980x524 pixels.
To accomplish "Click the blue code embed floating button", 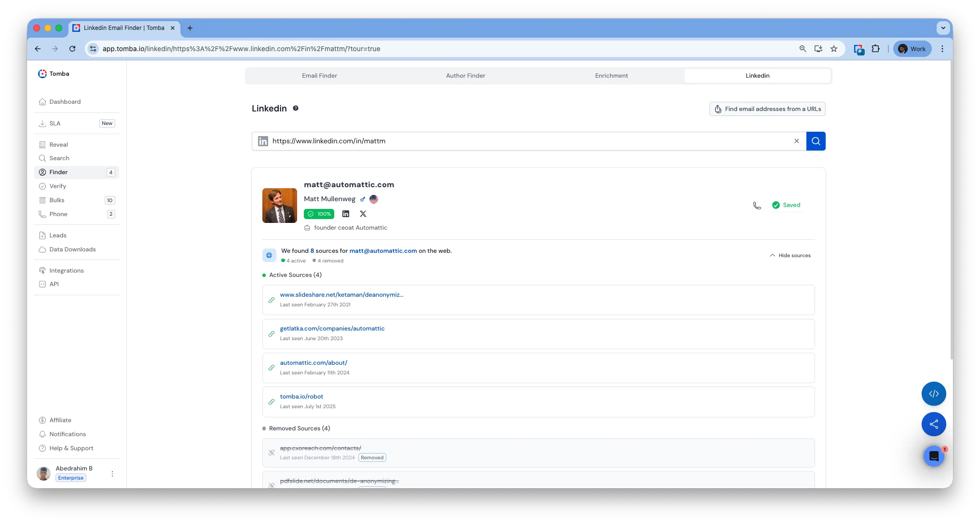I will coord(934,394).
